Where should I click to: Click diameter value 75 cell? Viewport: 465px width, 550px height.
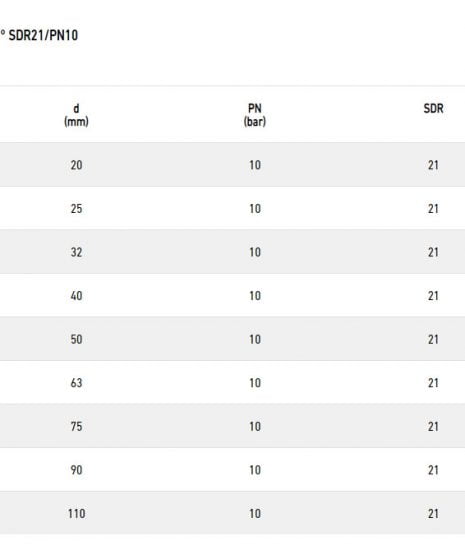point(76,426)
